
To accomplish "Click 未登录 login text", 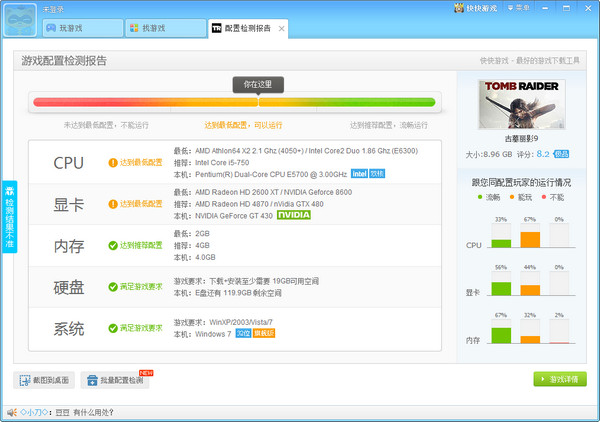I will point(53,10).
